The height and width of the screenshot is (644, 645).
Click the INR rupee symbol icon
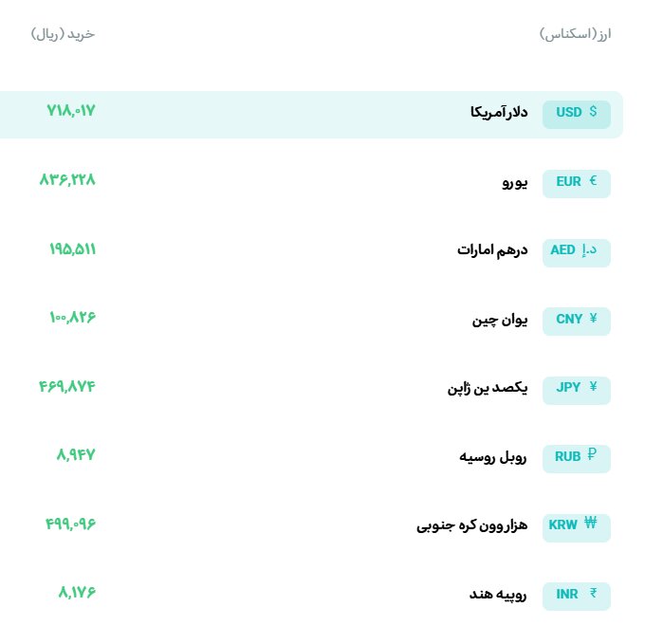[x=594, y=594]
